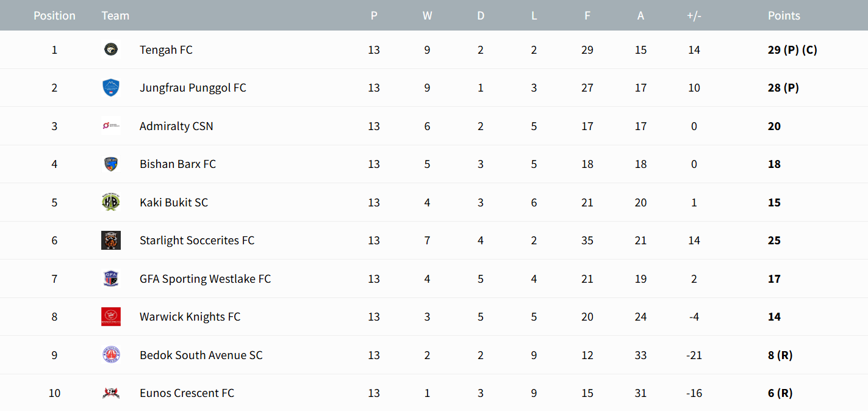Image resolution: width=868 pixels, height=411 pixels.
Task: Click the Warwick Knights FC red logo
Action: pos(111,317)
